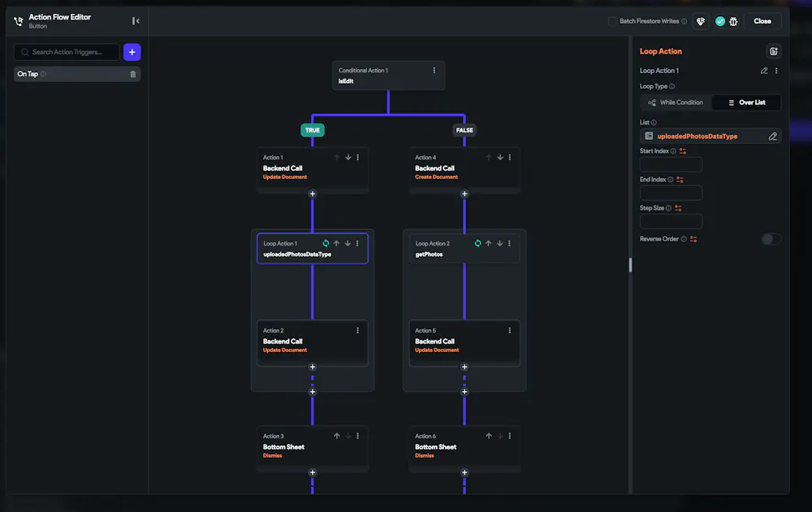Move Action 3 up
This screenshot has width=812, height=512.
tap(337, 436)
